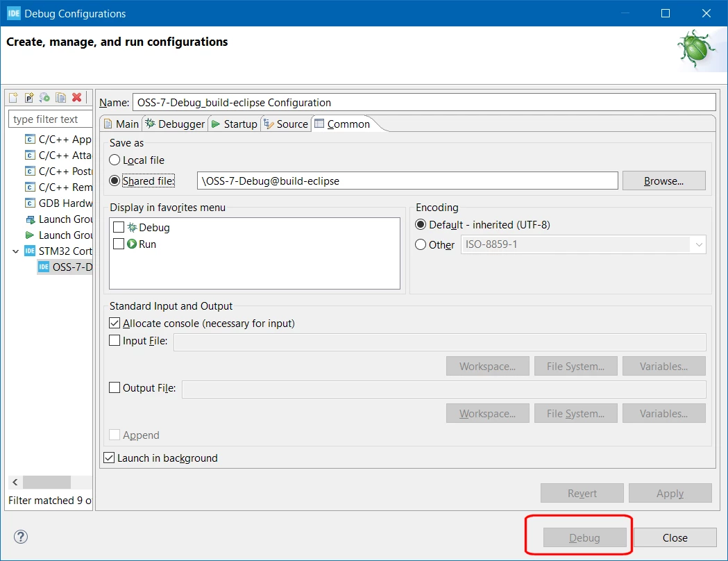
Task: Select Default inherited UTF-8 encoding
Action: (421, 225)
